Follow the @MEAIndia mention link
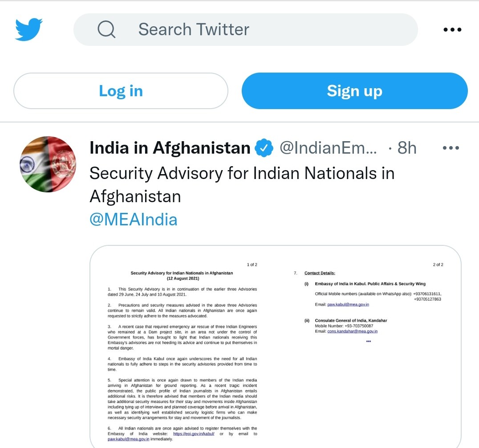The image size is (479, 448). tap(134, 220)
